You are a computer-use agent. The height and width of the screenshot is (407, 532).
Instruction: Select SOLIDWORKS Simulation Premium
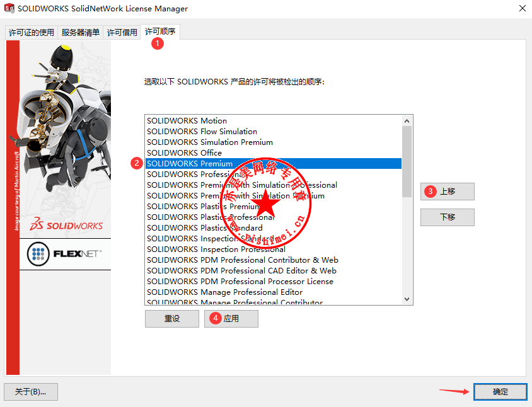tap(274, 142)
